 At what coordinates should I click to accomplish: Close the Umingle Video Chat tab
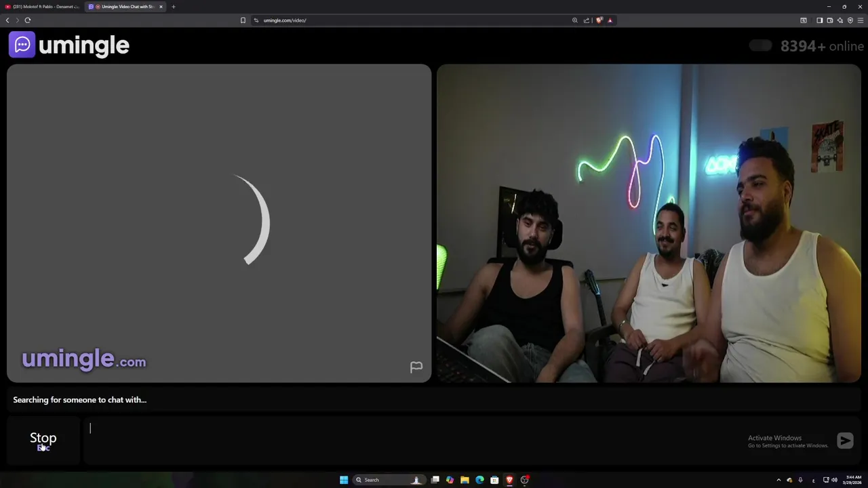161,7
